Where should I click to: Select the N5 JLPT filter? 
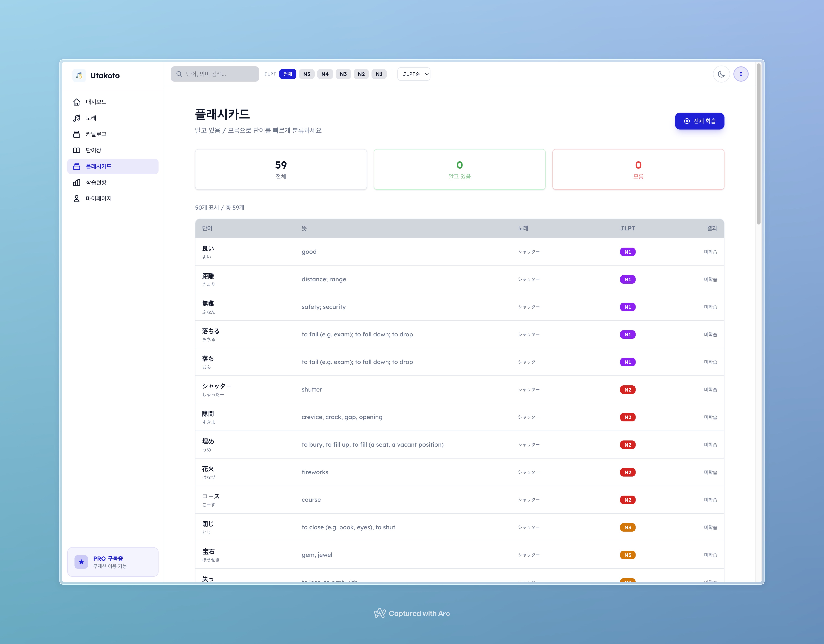tap(306, 74)
